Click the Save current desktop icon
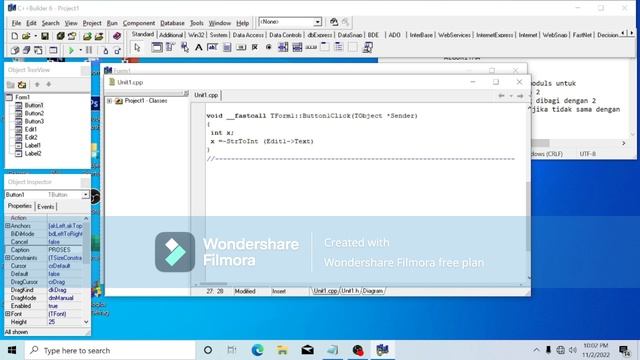This screenshot has height=360, width=640. (x=334, y=22)
